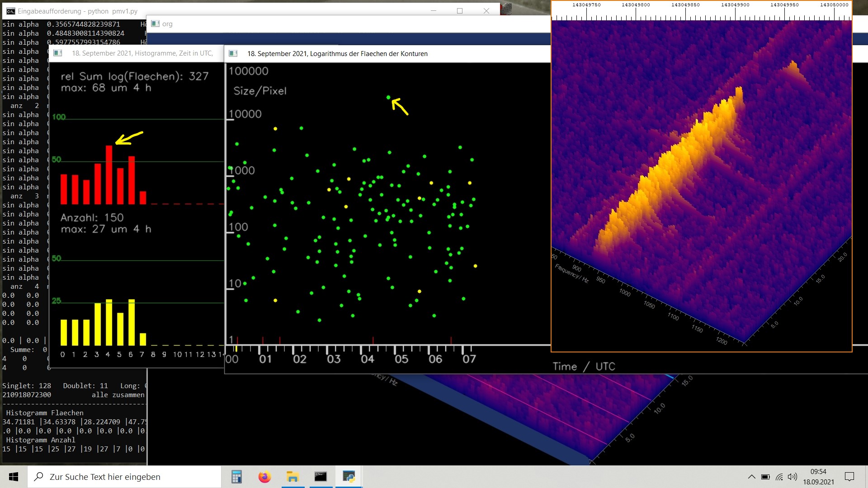Click the 'Histogramm Anzahl' console line

point(41,440)
